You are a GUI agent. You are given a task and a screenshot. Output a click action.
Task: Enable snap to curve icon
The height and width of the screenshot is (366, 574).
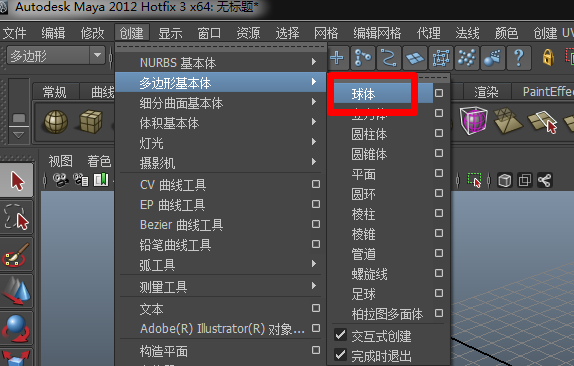pos(388,57)
